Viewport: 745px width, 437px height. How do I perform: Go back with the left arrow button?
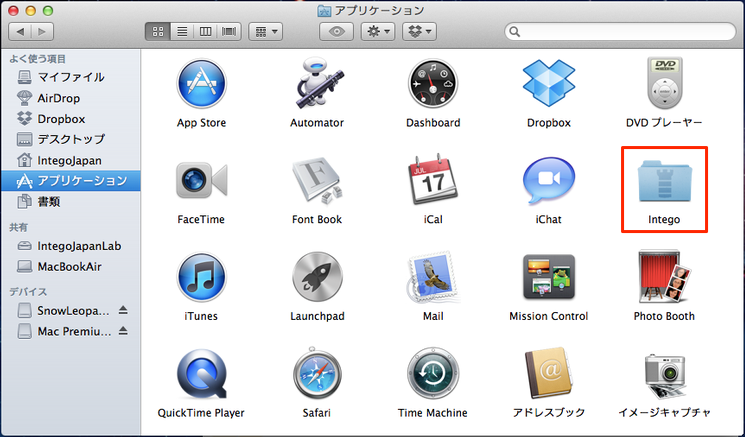pyautogui.click(x=20, y=32)
